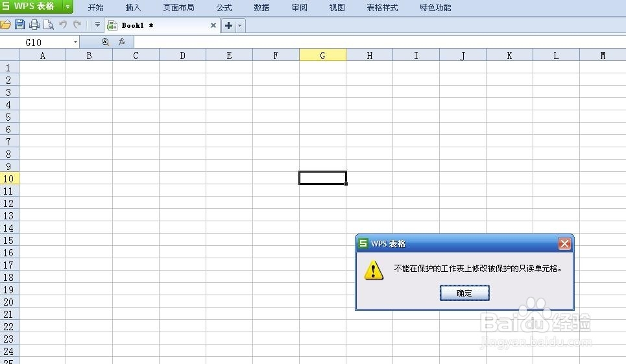Open file using the folder icon

[6, 25]
